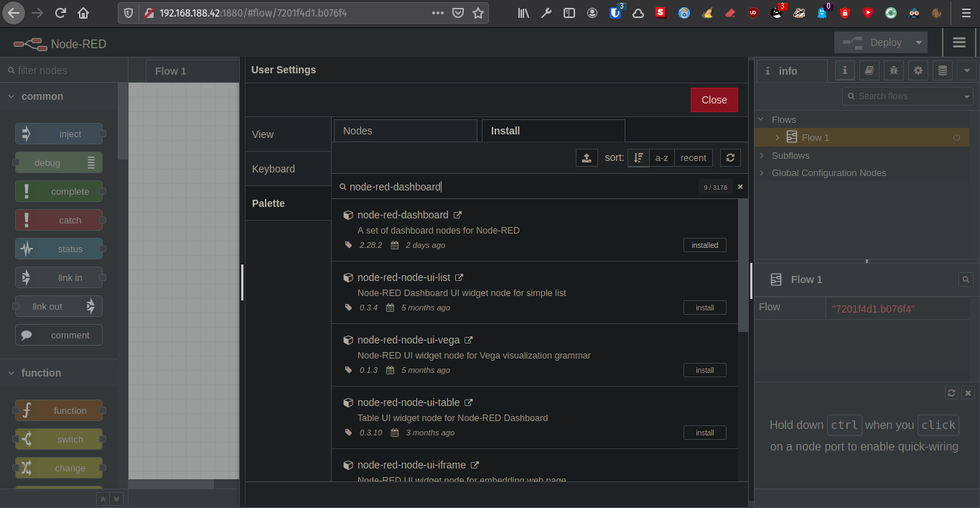This screenshot has width=980, height=508.
Task: Close the User Settings dialog
Action: pos(714,100)
